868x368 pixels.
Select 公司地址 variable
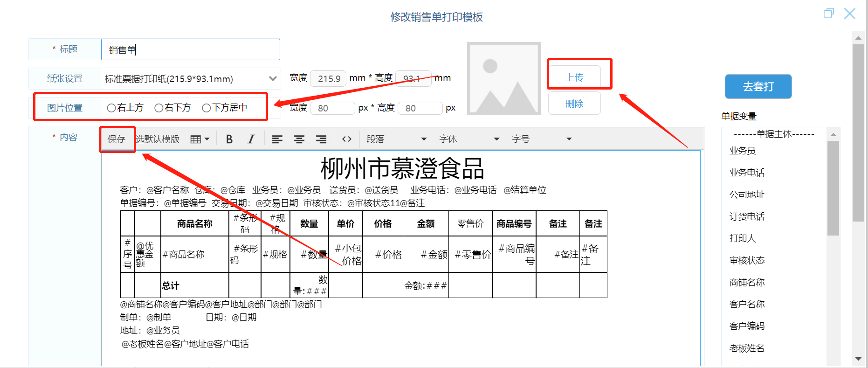[747, 194]
